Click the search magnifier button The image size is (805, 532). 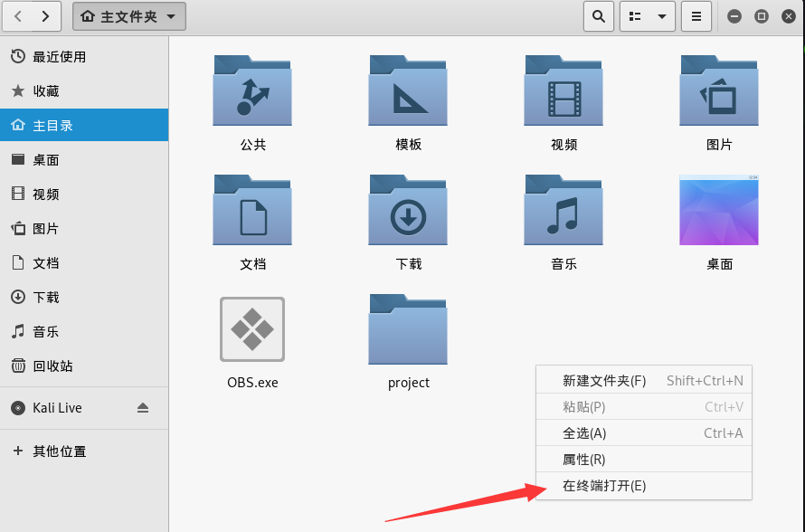(599, 16)
